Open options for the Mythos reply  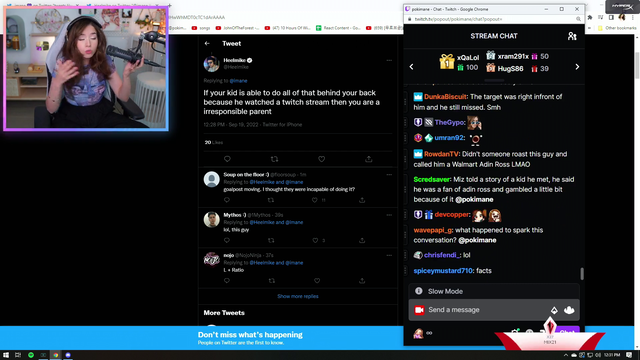click(389, 215)
